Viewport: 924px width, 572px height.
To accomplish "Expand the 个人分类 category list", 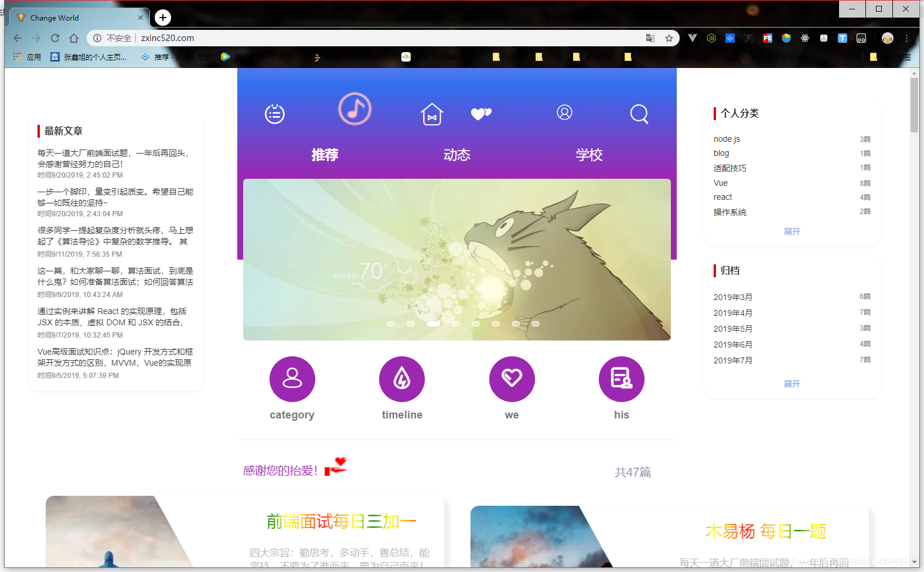I will [x=792, y=231].
